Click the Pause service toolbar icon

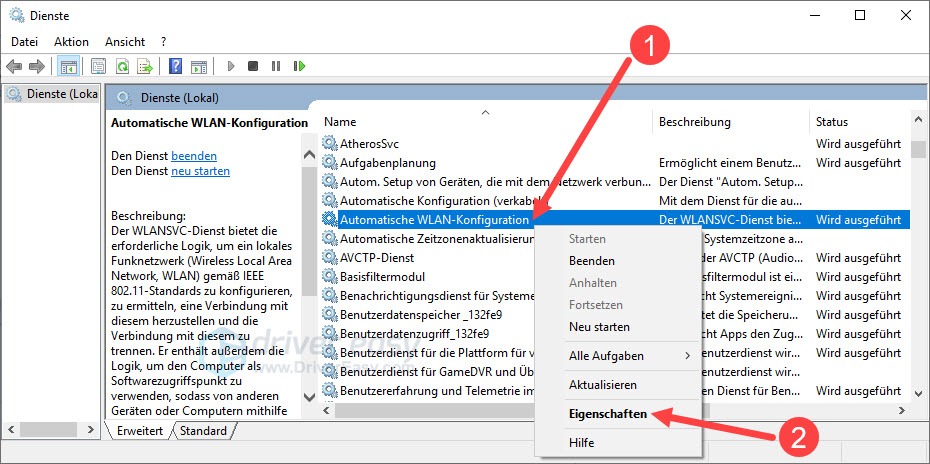[276, 66]
